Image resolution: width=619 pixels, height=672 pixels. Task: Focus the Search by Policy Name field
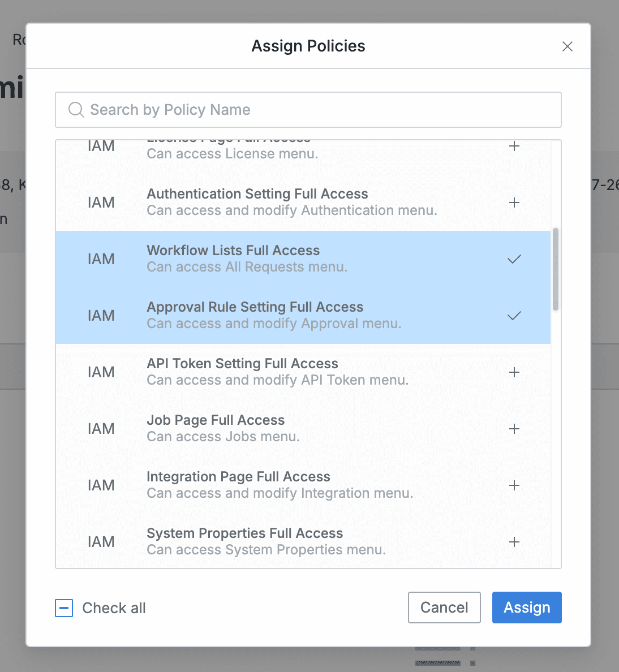point(317,110)
